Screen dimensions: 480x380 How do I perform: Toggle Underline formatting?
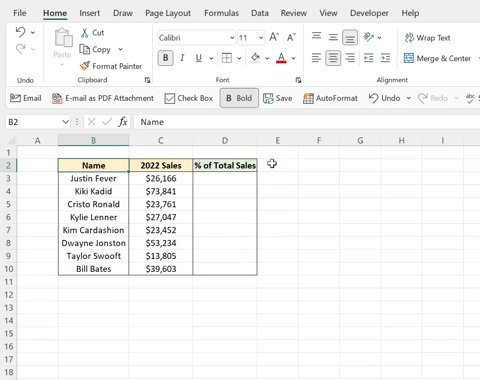[199, 58]
